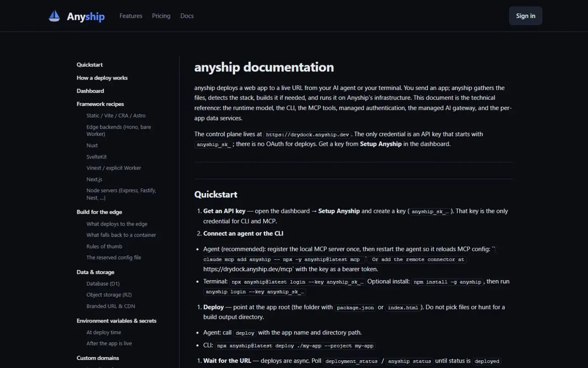Image resolution: width=588 pixels, height=368 pixels.
Task: Go to Data & storage section
Action: [x=95, y=272]
